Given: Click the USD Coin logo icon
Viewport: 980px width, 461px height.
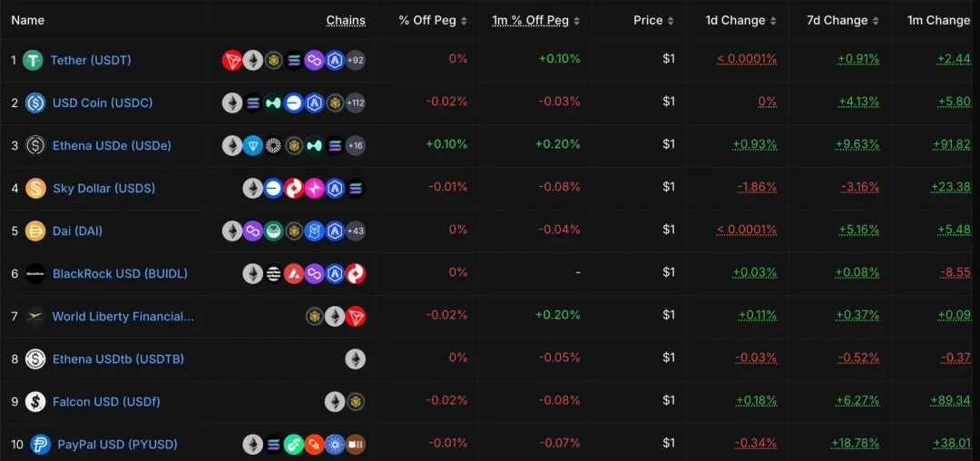Looking at the screenshot, I should coord(35,103).
